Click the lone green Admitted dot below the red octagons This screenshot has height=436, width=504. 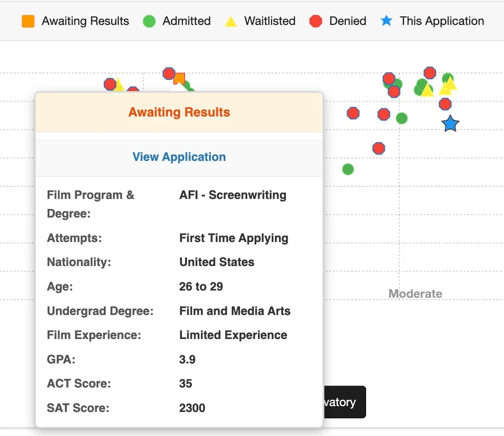tap(347, 169)
